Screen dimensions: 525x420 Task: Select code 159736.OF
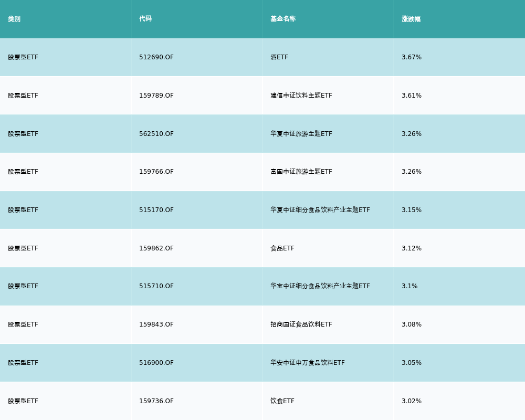(x=156, y=401)
